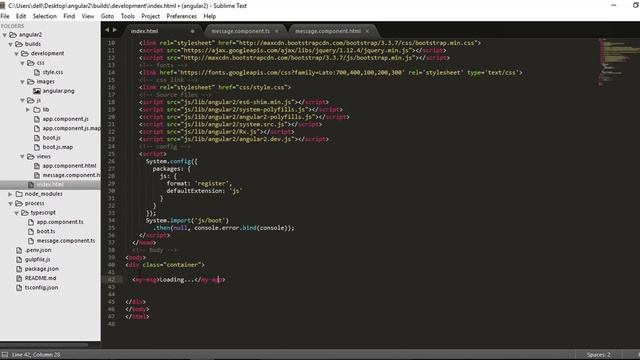Collapse the builds folder
The height and width of the screenshot is (360, 640).
coord(11,44)
